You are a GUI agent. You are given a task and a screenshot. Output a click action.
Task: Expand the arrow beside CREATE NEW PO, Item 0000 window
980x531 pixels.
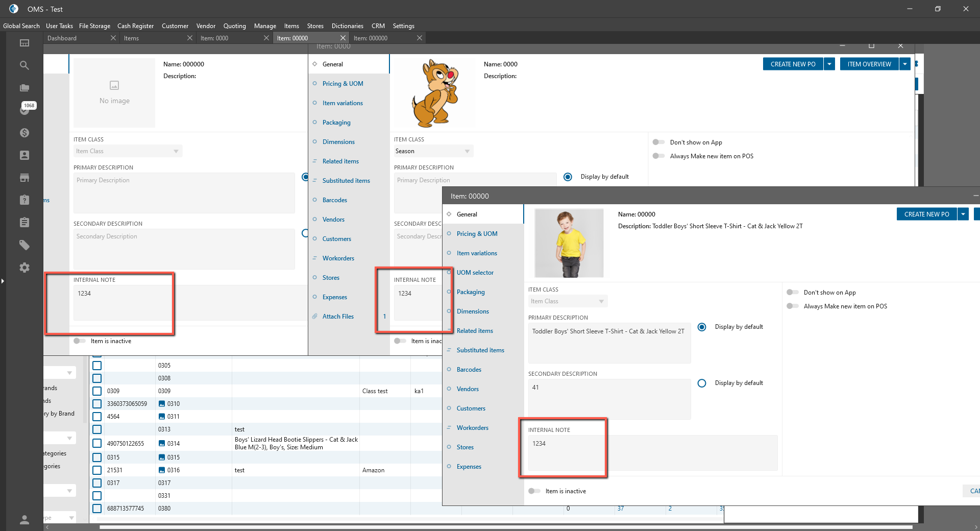[x=829, y=64]
